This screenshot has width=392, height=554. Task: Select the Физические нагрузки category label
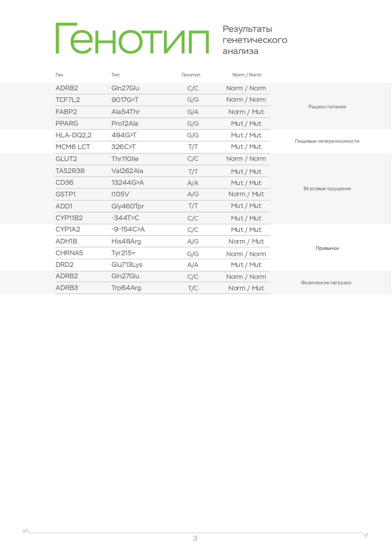326,283
